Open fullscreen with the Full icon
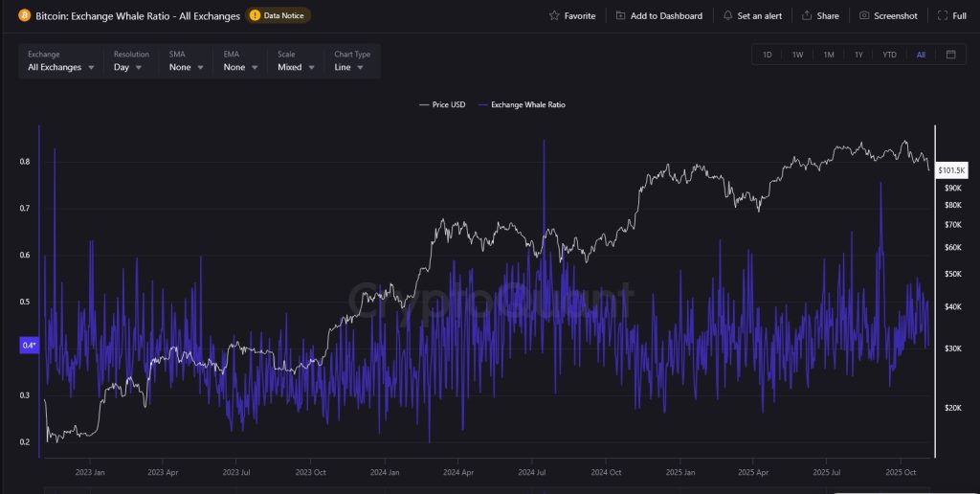980x494 pixels. pyautogui.click(x=943, y=15)
